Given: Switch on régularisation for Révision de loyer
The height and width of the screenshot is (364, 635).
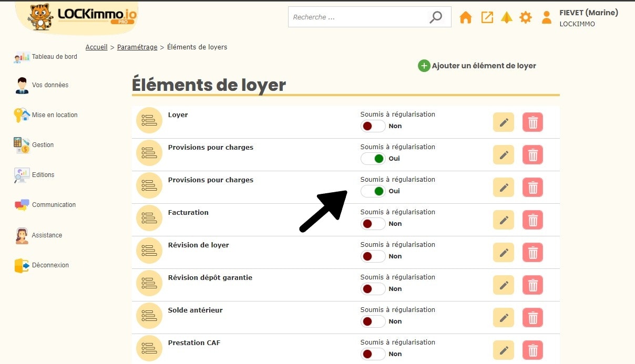Looking at the screenshot, I should (x=373, y=256).
